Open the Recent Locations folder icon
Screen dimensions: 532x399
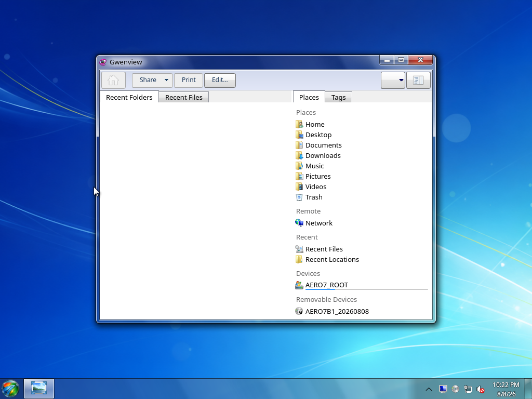(x=299, y=259)
